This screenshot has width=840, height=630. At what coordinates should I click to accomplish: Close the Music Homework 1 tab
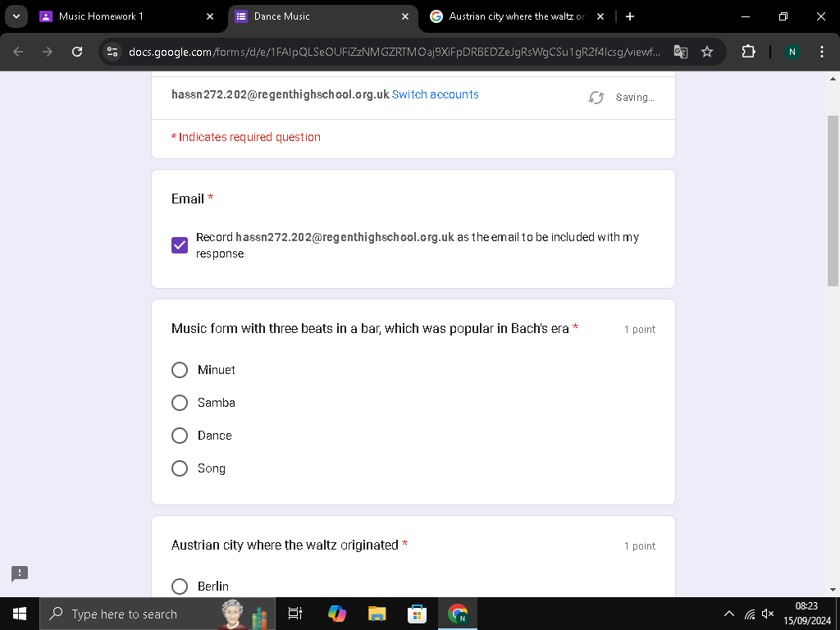pyautogui.click(x=210, y=16)
